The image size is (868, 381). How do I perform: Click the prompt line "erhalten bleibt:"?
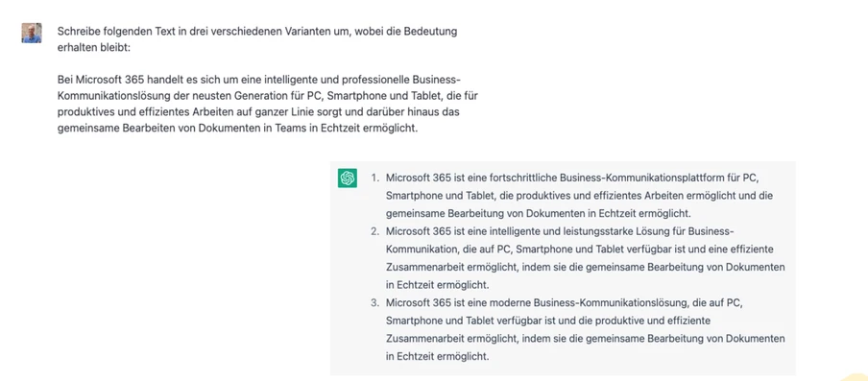click(x=94, y=48)
